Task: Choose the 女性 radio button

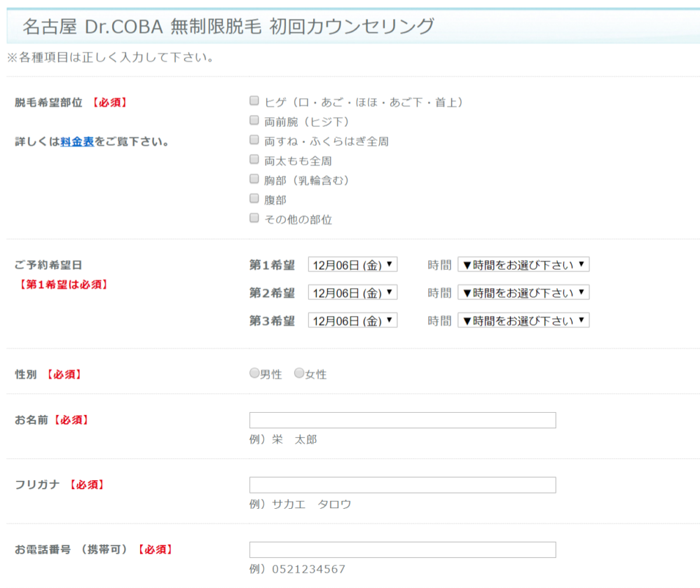Action: point(299,373)
